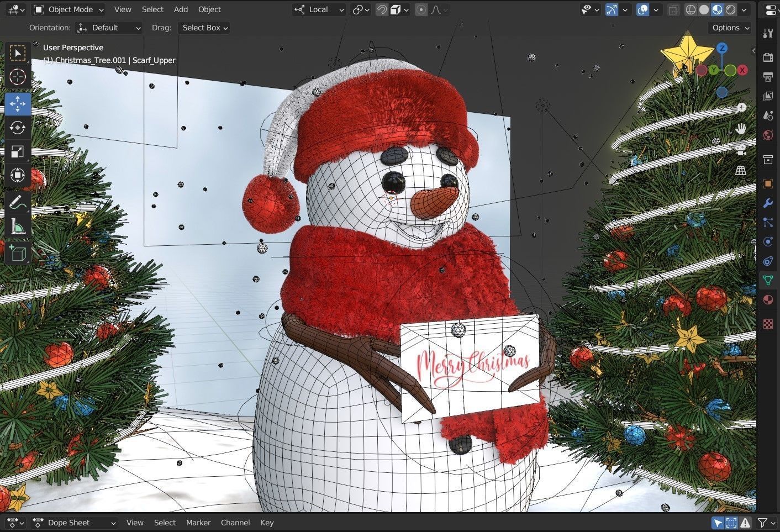
Task: Open the World properties tab
Action: point(768,135)
